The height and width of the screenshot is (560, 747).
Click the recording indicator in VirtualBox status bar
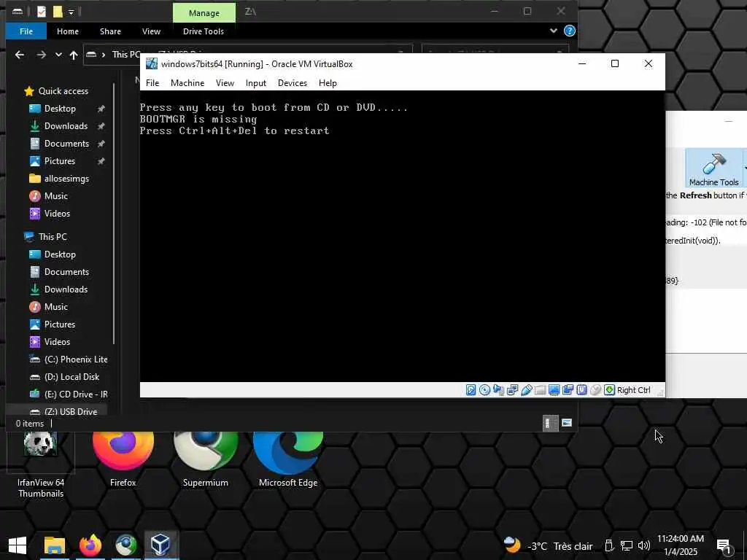pyautogui.click(x=568, y=390)
